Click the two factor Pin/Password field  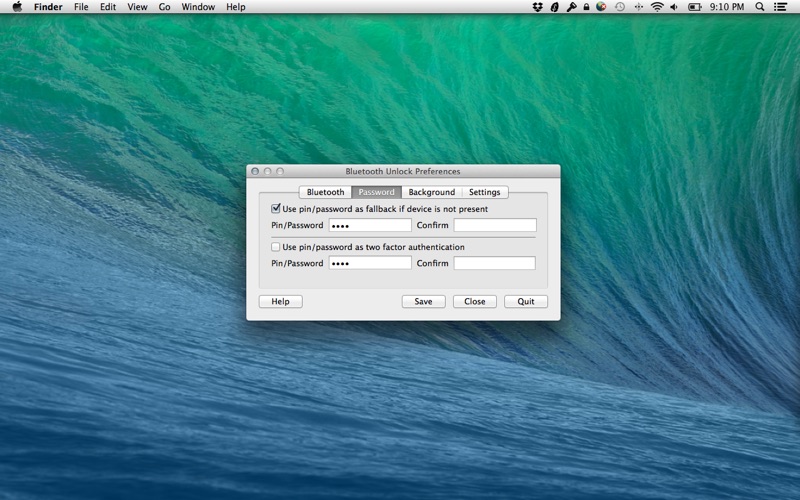(x=370, y=263)
